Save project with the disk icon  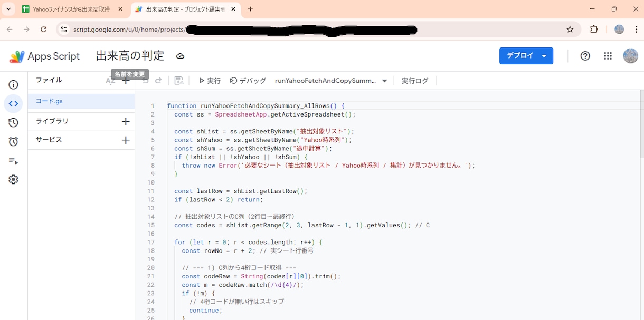pyautogui.click(x=179, y=81)
